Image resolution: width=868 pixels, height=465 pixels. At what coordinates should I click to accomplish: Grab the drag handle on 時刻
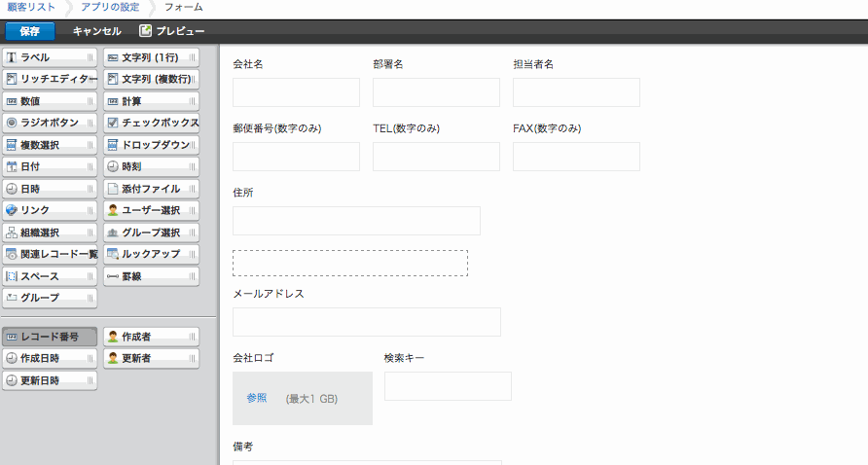192,166
